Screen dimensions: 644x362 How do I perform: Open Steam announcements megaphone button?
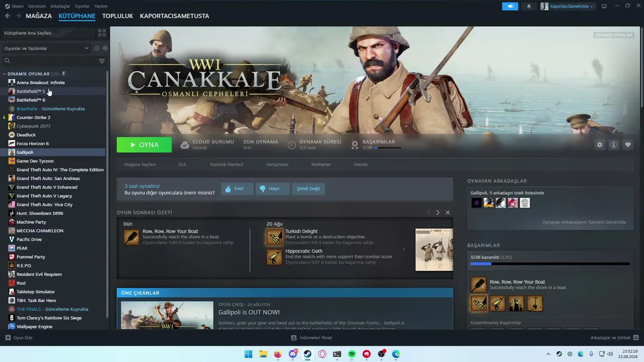(510, 6)
